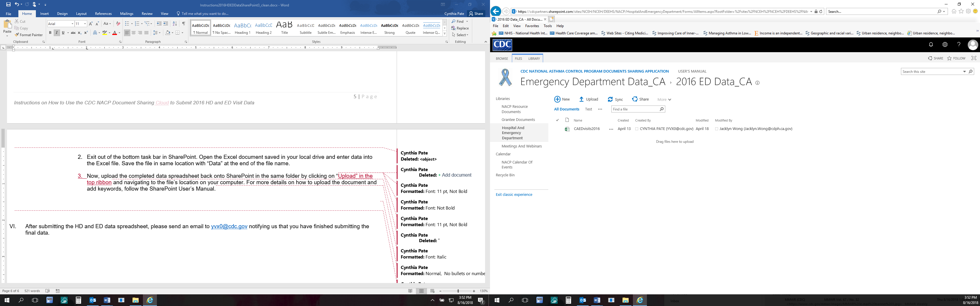Image resolution: width=980 pixels, height=306 pixels.
Task: Click the Sort paragraph icon in Word
Action: [175, 24]
